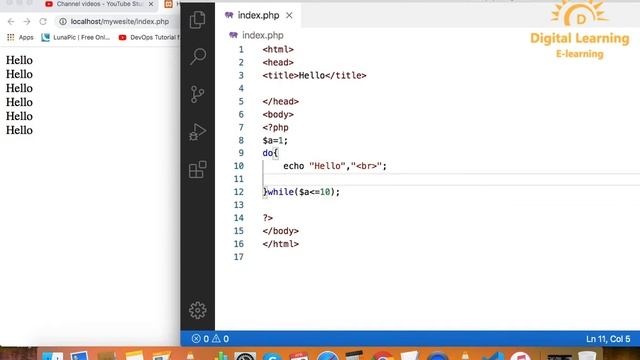
Task: Open the Source Control view
Action: click(198, 94)
